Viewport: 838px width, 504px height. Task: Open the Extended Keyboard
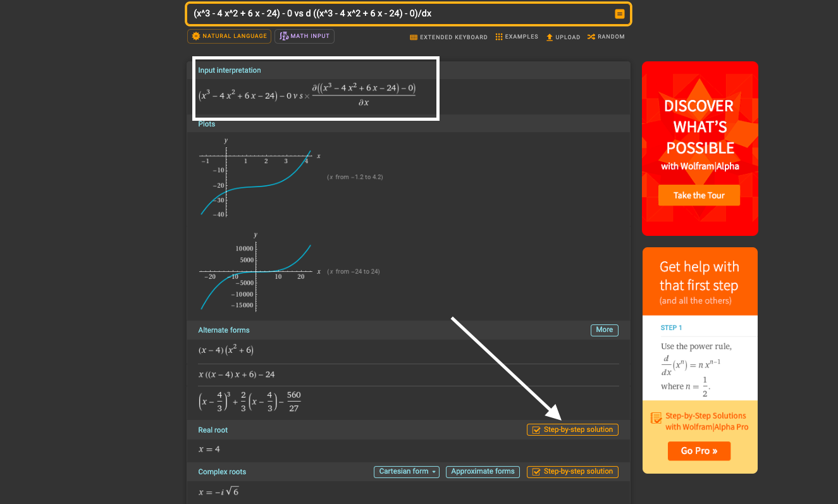[x=448, y=37]
